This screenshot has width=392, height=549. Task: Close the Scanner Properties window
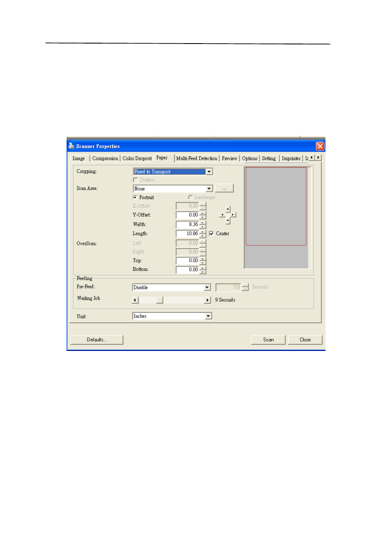point(320,146)
